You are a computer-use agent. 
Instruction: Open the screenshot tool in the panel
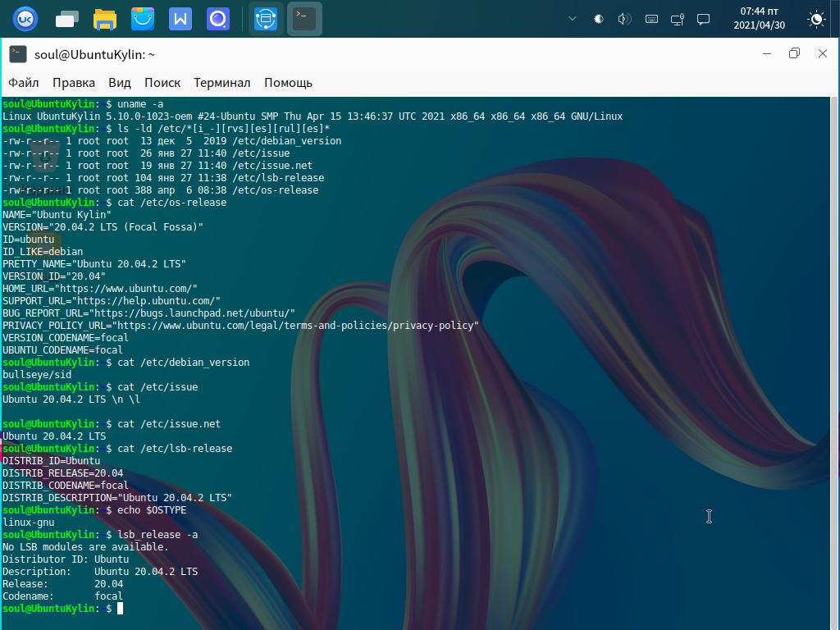pos(266,20)
